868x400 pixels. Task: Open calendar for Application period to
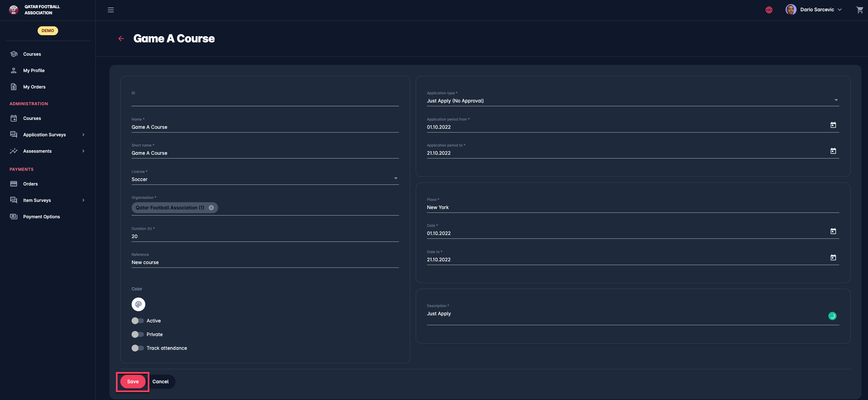point(833,151)
